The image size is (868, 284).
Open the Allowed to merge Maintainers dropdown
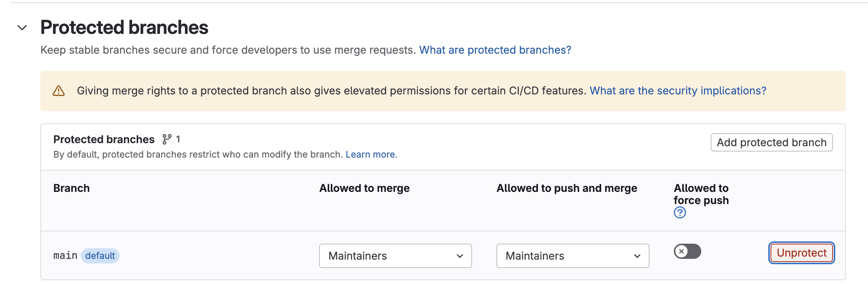coord(396,256)
